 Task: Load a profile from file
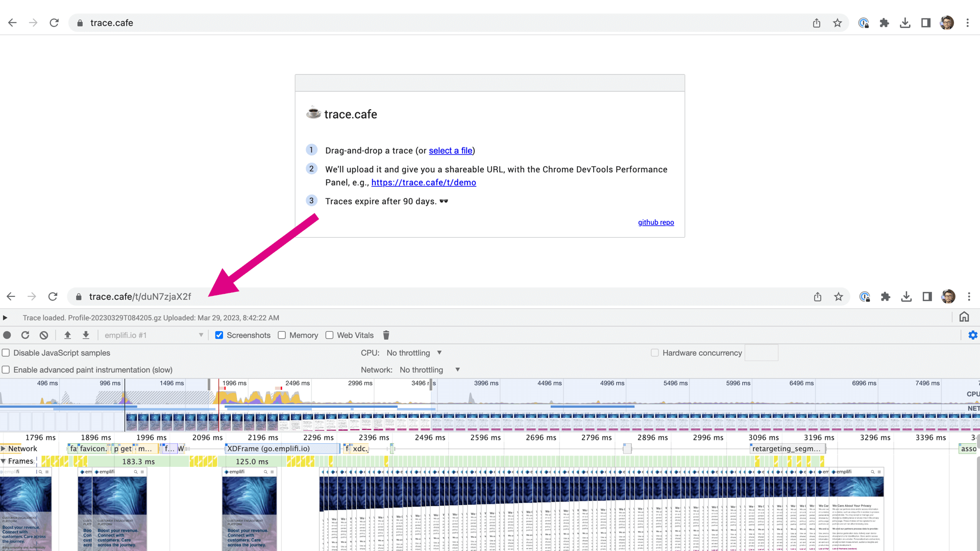tap(67, 335)
